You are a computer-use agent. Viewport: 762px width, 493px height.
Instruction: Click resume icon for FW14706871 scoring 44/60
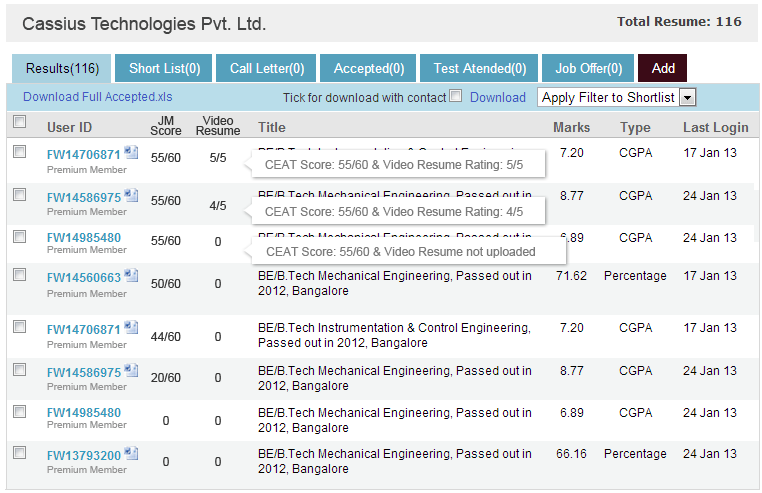(x=131, y=327)
